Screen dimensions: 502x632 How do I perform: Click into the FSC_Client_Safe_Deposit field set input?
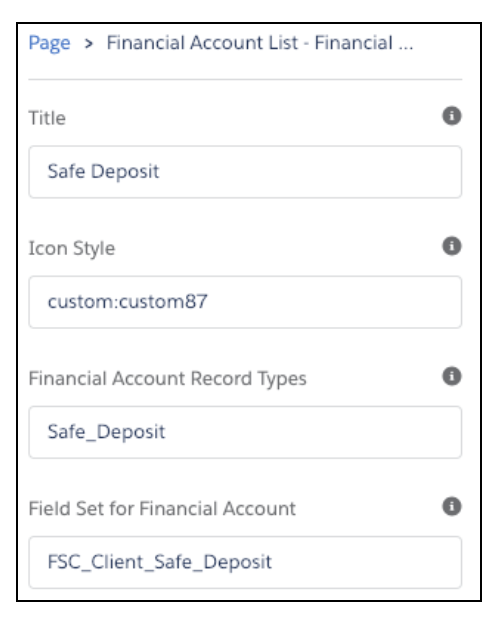pyautogui.click(x=245, y=562)
